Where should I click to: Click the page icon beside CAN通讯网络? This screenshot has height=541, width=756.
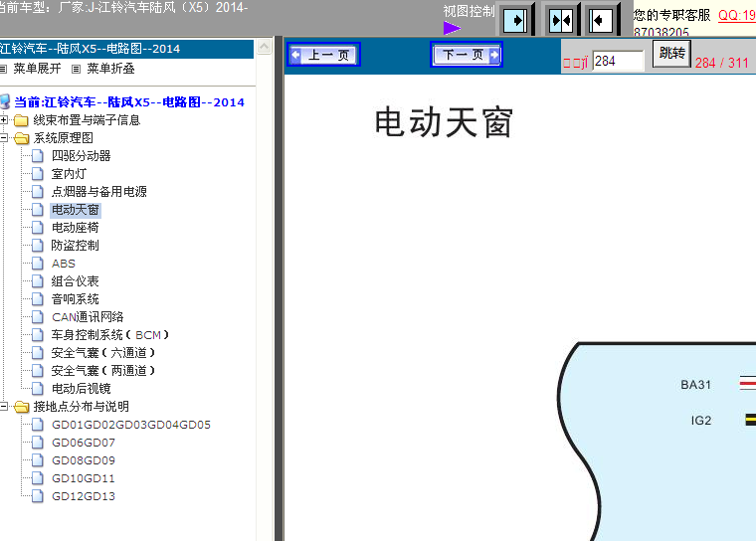coord(37,317)
